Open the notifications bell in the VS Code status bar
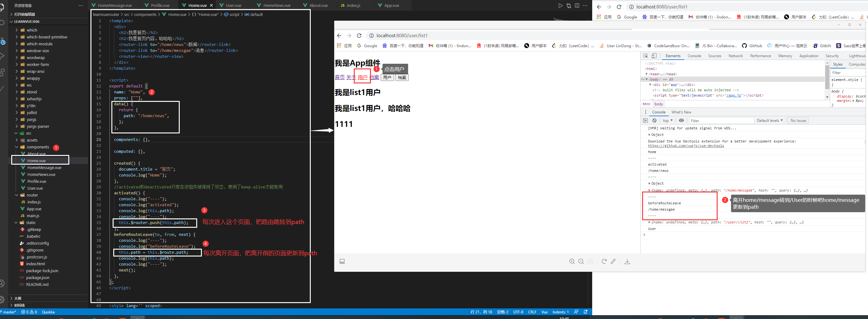The height and width of the screenshot is (319, 868). tap(586, 312)
